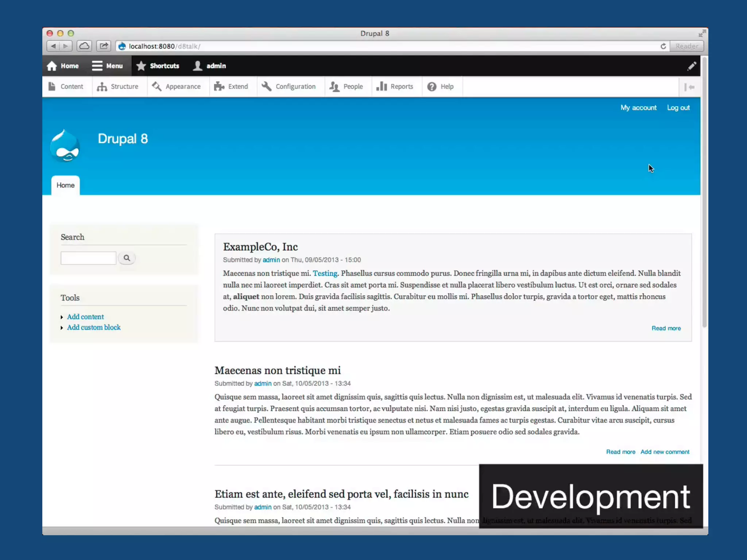Reload the page with refresh icon

point(663,46)
